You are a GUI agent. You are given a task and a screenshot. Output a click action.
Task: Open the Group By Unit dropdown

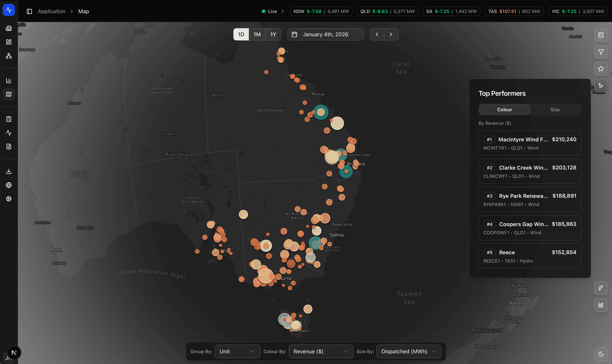(x=237, y=351)
